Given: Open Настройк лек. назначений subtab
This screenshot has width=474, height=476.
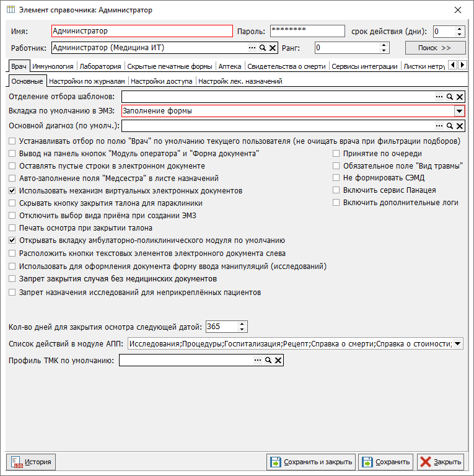Looking at the screenshot, I should coord(240,81).
